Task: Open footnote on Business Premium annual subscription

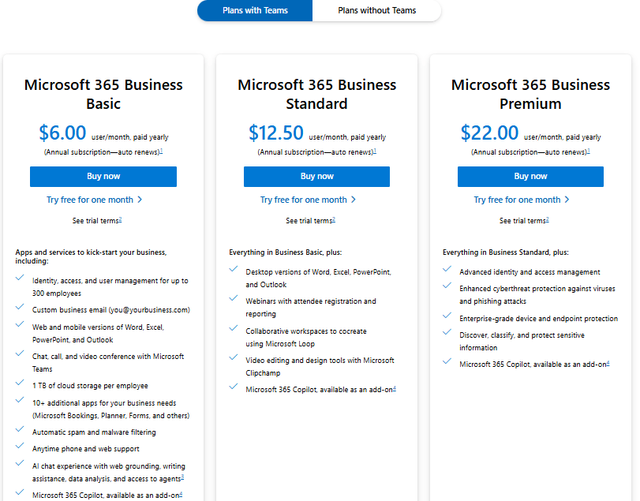Action: 589,152
